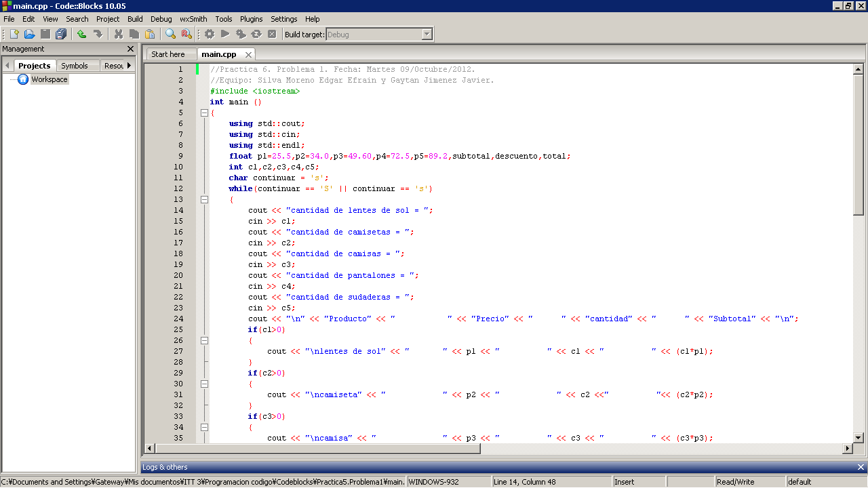The image size is (868, 488).
Task: Redo the last edit
Action: (x=98, y=34)
